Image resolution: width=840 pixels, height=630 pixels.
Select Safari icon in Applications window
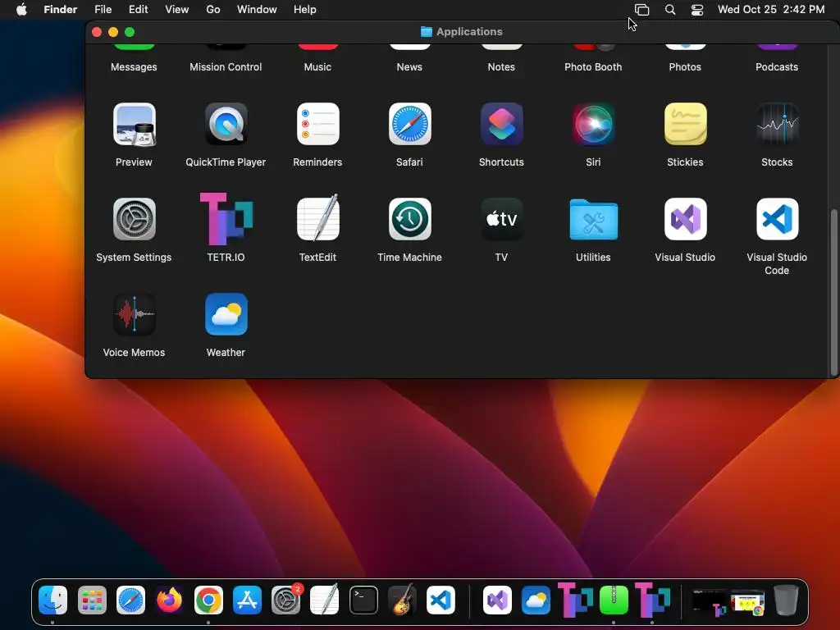[409, 125]
